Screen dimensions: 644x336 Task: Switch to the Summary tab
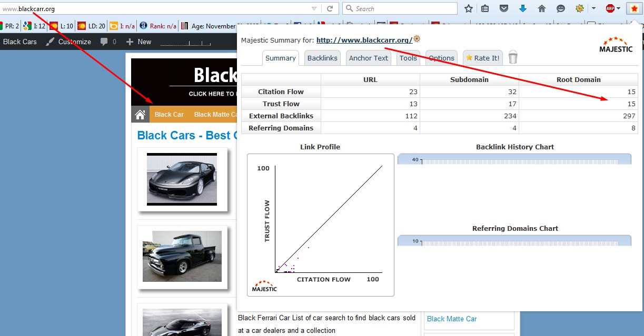(281, 58)
